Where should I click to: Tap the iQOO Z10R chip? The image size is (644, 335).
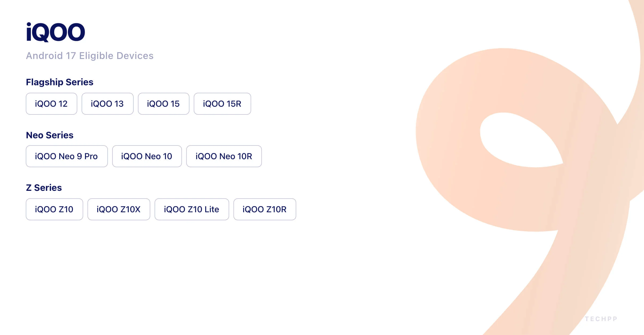pyautogui.click(x=265, y=209)
